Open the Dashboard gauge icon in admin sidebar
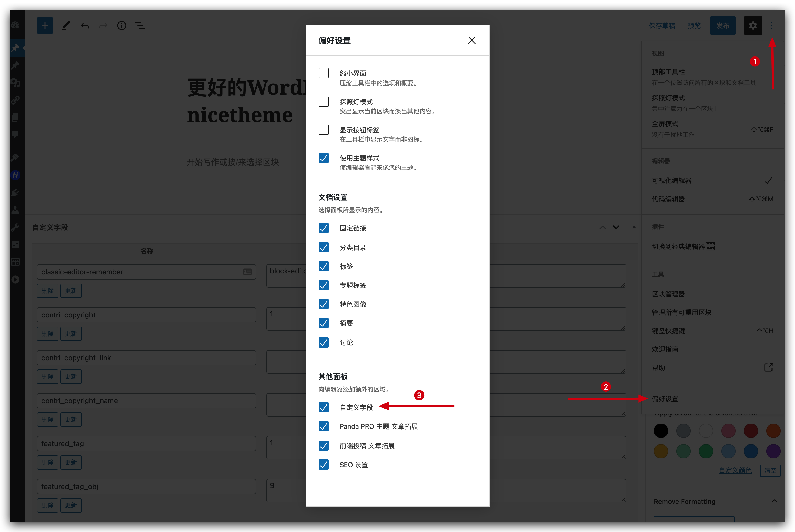795x532 pixels. [x=15, y=25]
